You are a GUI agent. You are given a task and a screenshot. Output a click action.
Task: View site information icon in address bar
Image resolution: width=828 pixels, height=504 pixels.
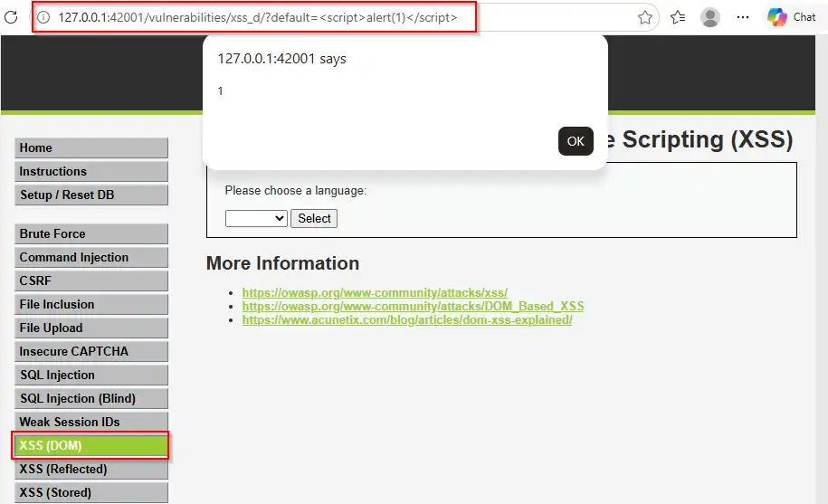(43, 17)
